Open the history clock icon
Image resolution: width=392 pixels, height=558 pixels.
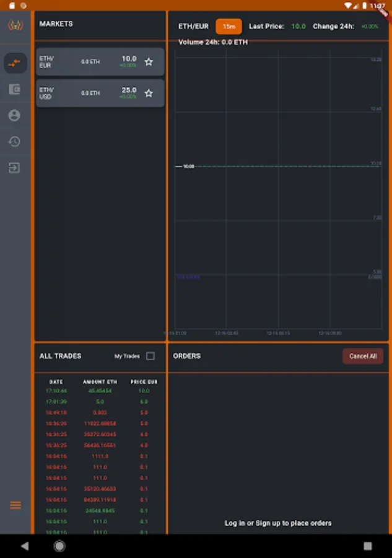(x=14, y=141)
